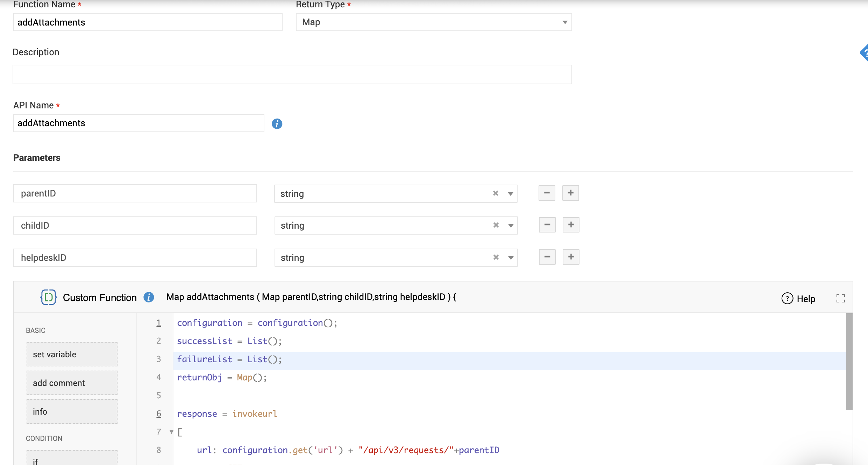Clear the helpdeskID type with the x

496,257
